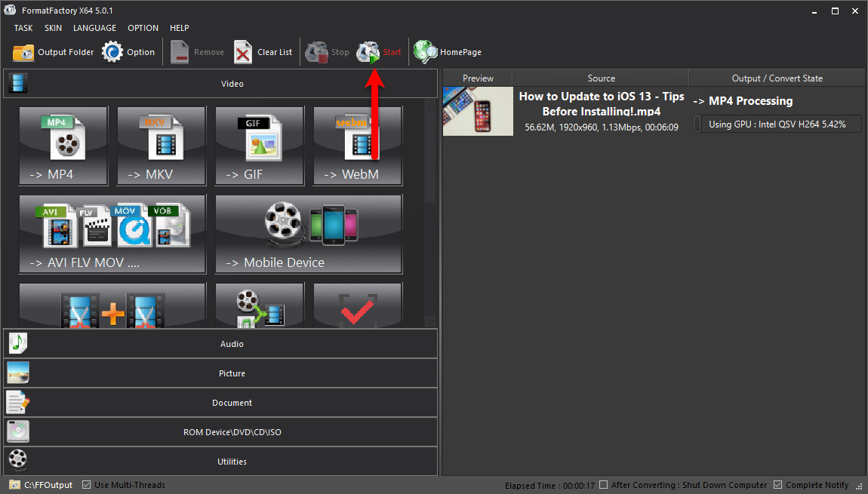Screen dimensions: 868x494
Task: Click the Source column header
Action: [x=601, y=78]
